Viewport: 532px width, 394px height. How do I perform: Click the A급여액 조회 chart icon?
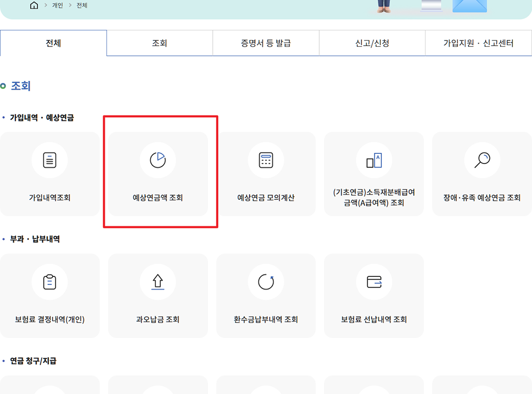point(374,160)
